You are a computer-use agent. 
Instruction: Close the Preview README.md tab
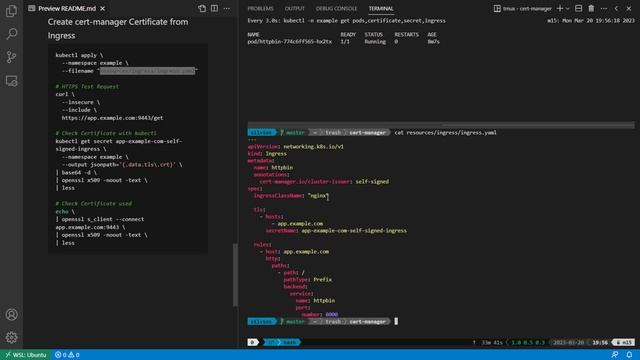coord(102,8)
